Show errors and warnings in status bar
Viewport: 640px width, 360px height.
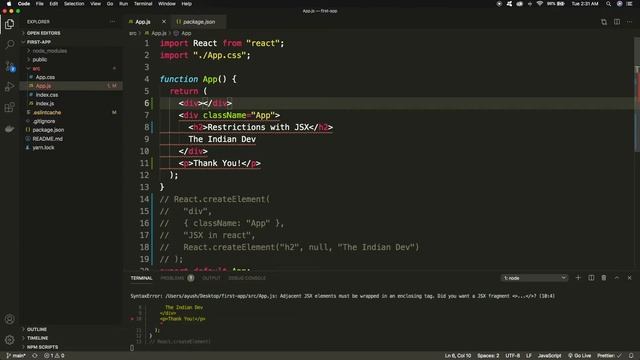(54, 356)
